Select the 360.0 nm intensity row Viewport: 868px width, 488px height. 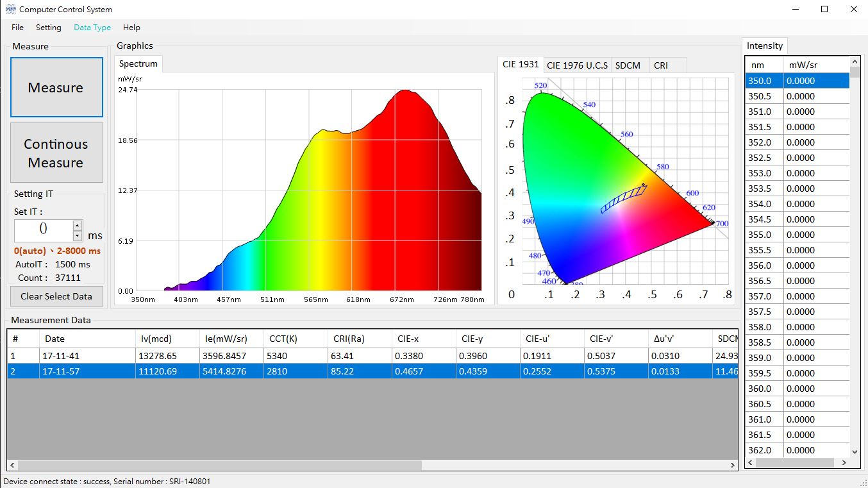pos(797,389)
